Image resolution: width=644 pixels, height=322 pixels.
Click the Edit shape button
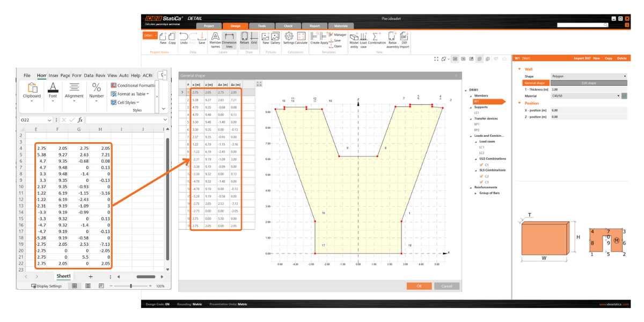[x=589, y=83]
